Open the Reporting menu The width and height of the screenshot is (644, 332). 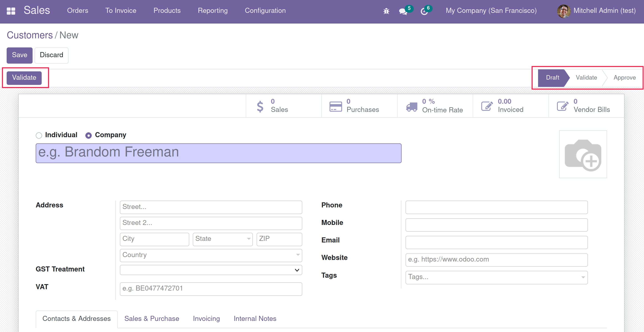tap(213, 10)
